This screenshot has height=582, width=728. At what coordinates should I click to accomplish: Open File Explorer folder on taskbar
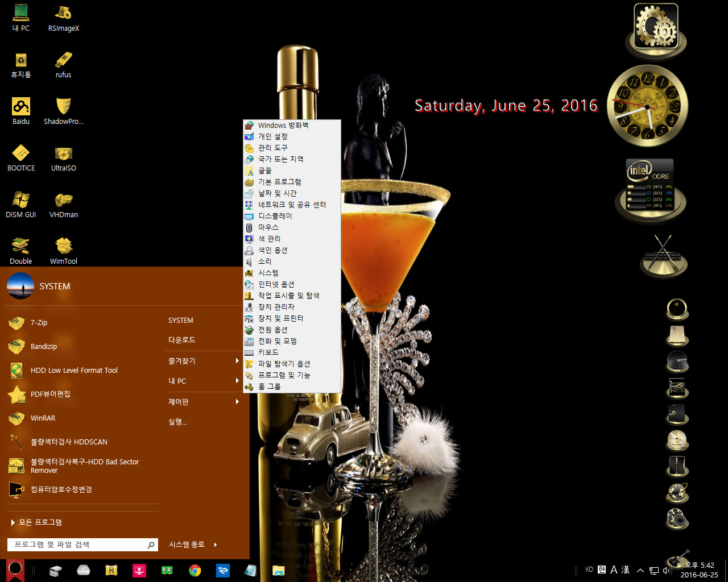click(x=279, y=571)
